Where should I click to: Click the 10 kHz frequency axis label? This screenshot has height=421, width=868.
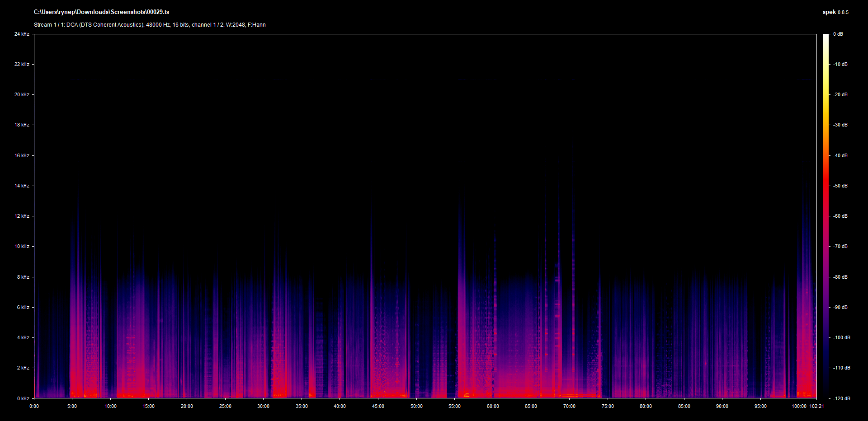22,246
